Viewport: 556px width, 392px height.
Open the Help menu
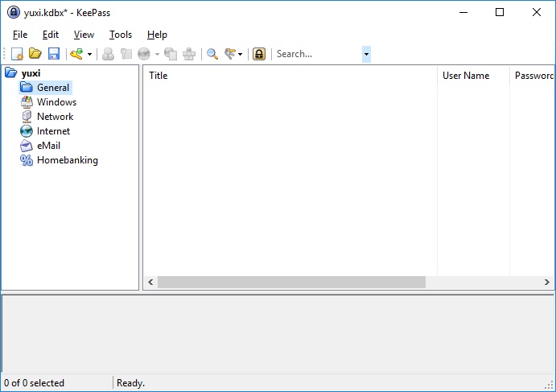click(157, 35)
